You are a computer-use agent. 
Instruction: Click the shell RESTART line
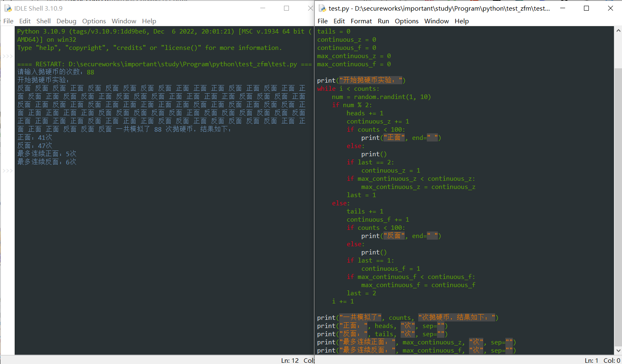[x=165, y=64]
